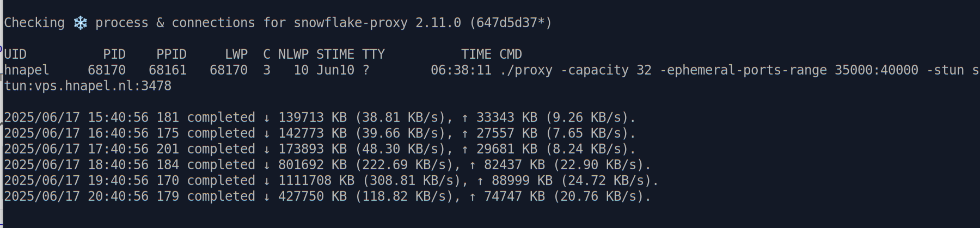The width and height of the screenshot is (980, 228).
Task: Click the download arrow on 19:40:56 line
Action: 267,181
